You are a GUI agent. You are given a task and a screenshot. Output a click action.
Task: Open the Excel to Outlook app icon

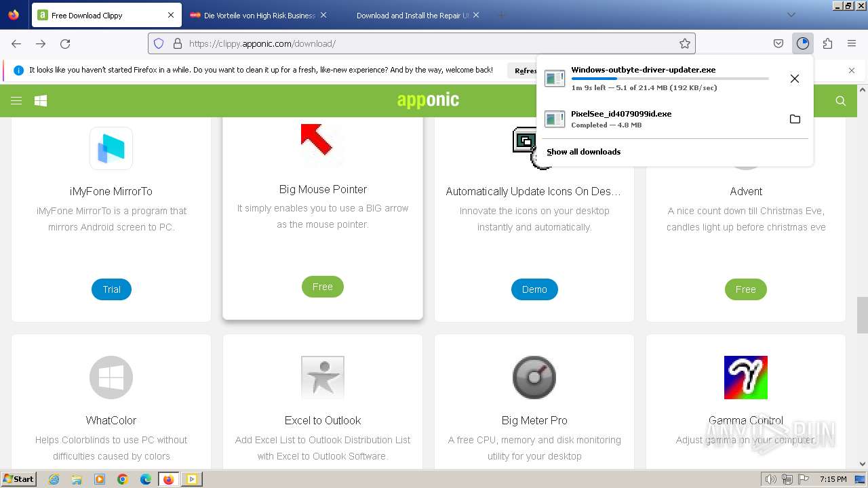click(x=323, y=378)
